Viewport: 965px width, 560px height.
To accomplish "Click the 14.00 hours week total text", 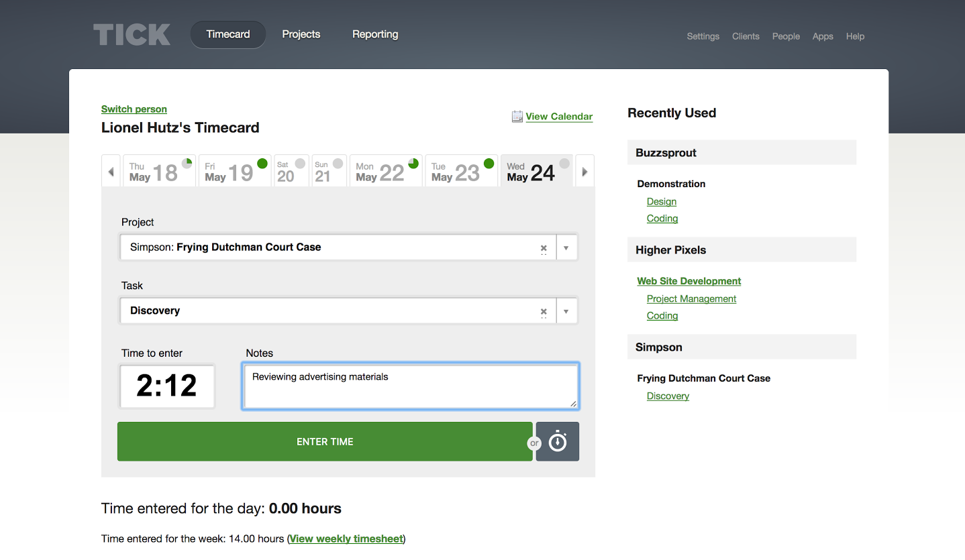I will (x=256, y=539).
